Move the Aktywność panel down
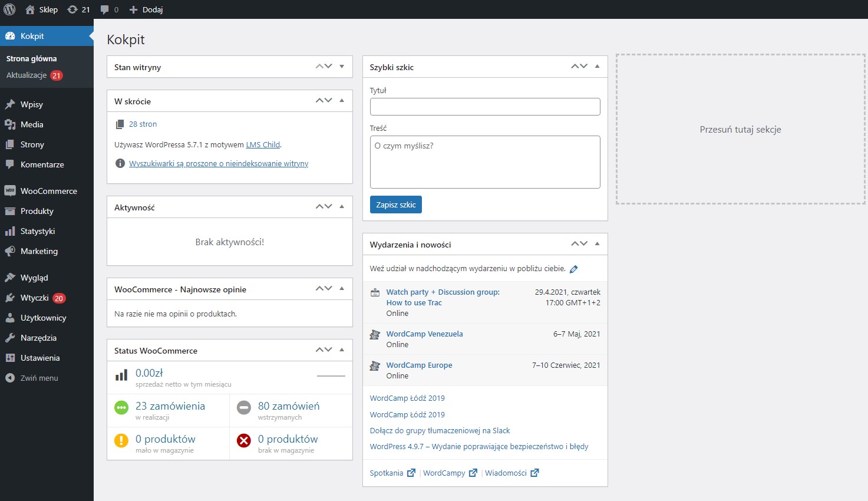 tap(329, 207)
